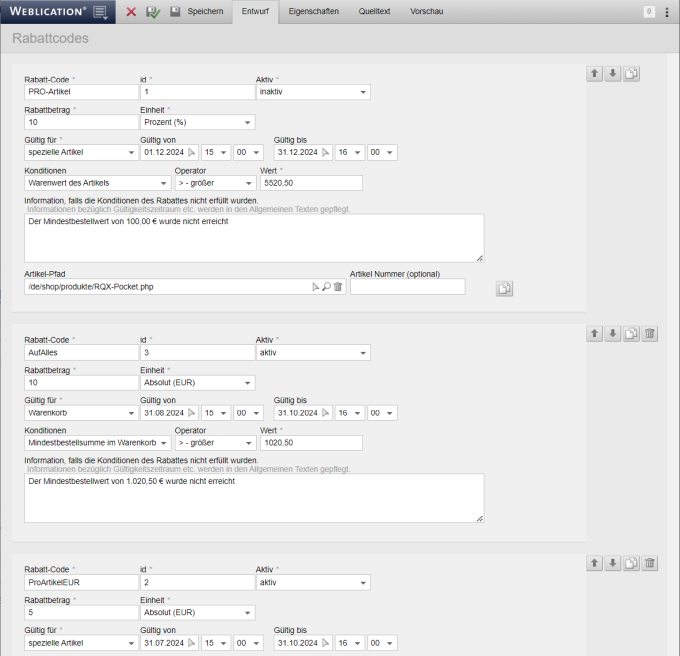
Task: Move the AufAlles entry up
Action: pos(595,334)
